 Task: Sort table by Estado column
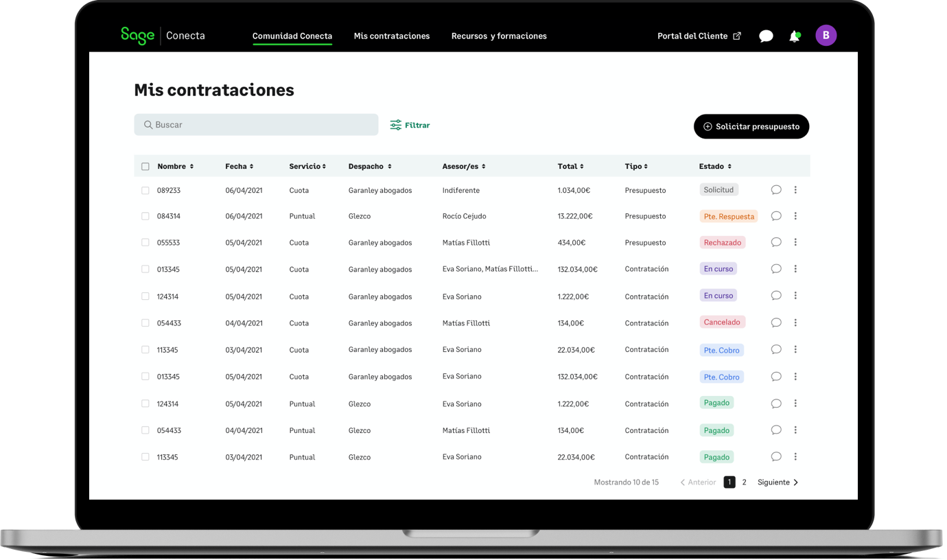point(714,167)
